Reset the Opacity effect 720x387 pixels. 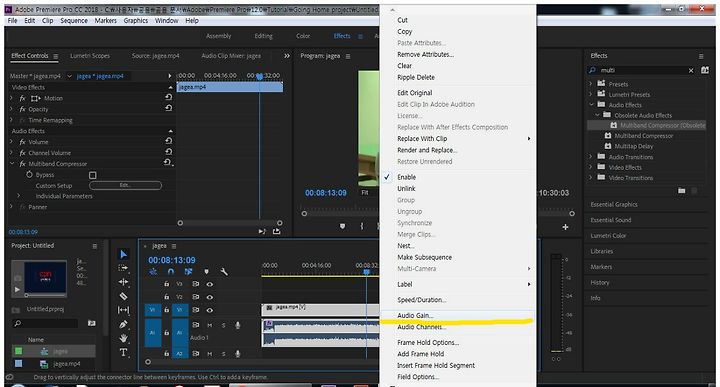(x=169, y=108)
